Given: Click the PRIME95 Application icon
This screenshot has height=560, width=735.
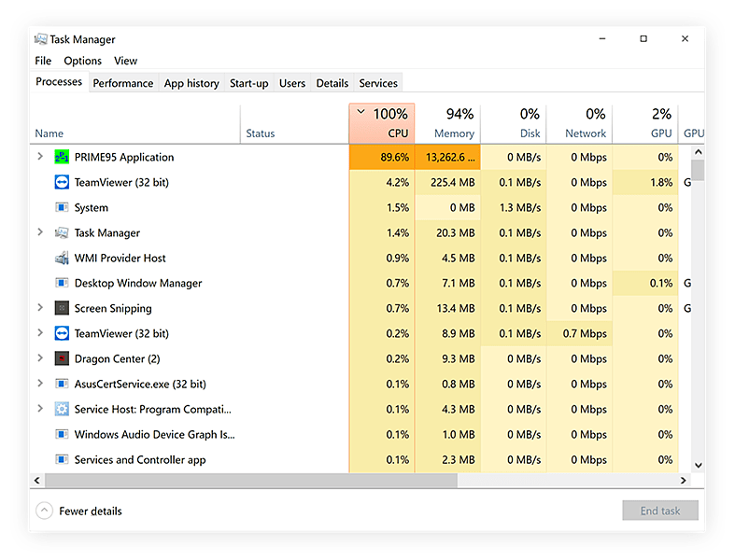Looking at the screenshot, I should (62, 157).
